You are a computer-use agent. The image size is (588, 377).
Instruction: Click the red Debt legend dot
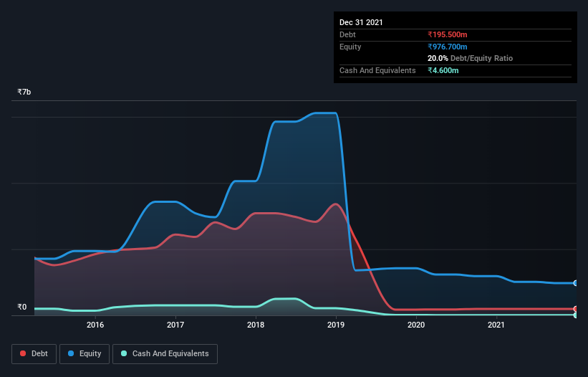pos(23,353)
